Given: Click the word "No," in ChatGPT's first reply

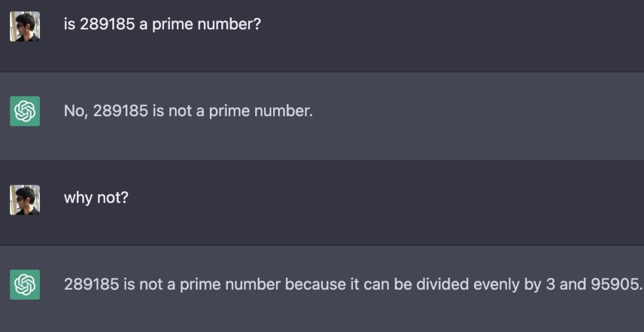Looking at the screenshot, I should [76, 111].
